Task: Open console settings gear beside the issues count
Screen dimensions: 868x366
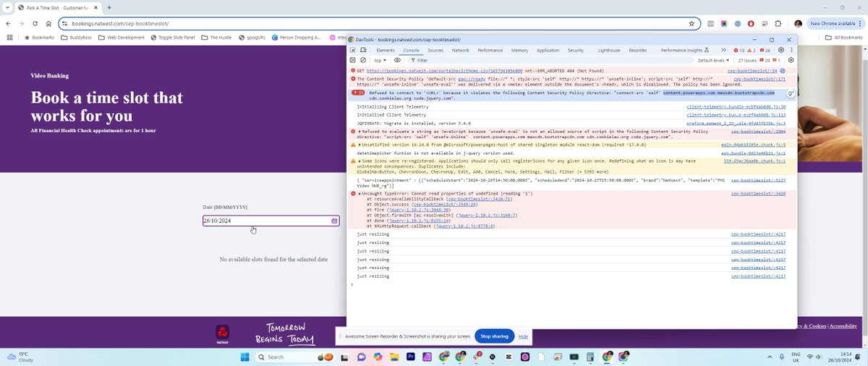Action: coord(791,60)
